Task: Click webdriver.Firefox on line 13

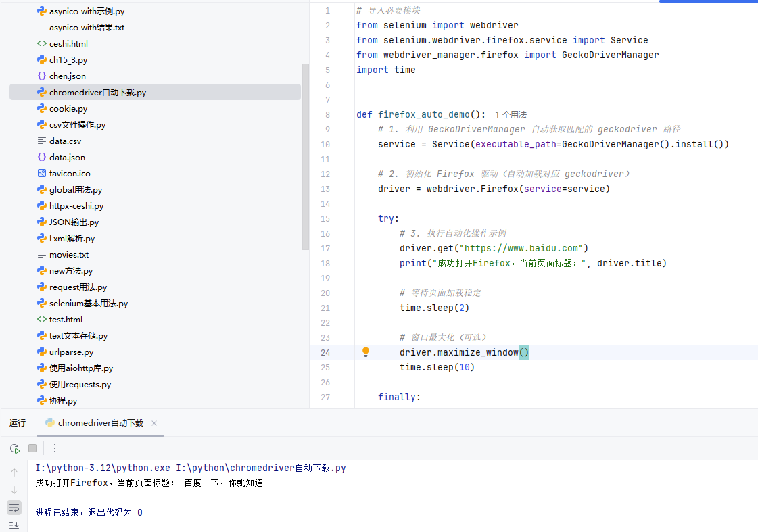Action: (x=472, y=189)
